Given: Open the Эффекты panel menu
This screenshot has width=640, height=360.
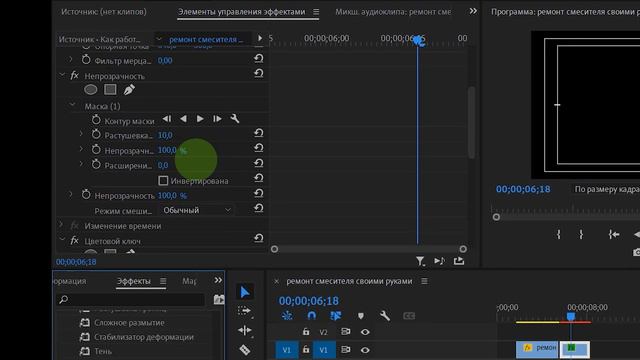Looking at the screenshot, I should pyautogui.click(x=163, y=281).
